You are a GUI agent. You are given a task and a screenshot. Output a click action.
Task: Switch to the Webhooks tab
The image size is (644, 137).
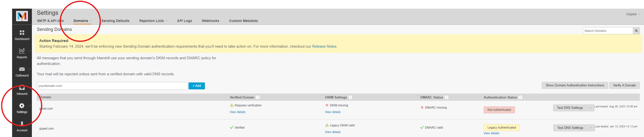[x=210, y=21]
